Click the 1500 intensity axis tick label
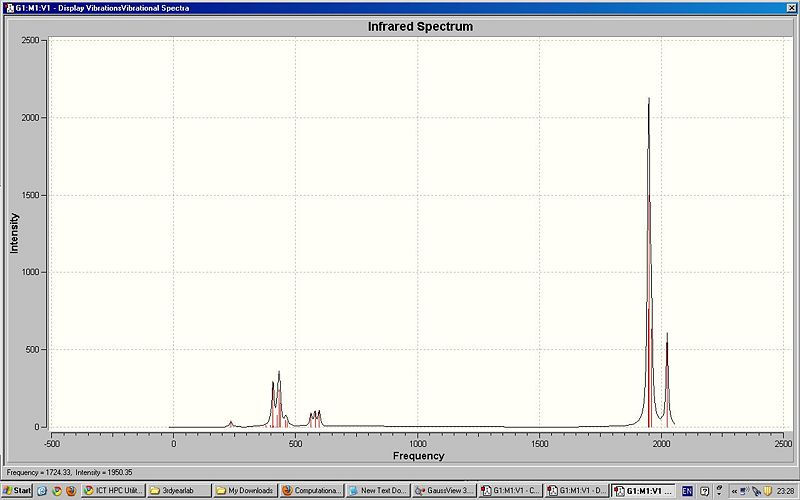This screenshot has height=500, width=800. click(x=31, y=195)
